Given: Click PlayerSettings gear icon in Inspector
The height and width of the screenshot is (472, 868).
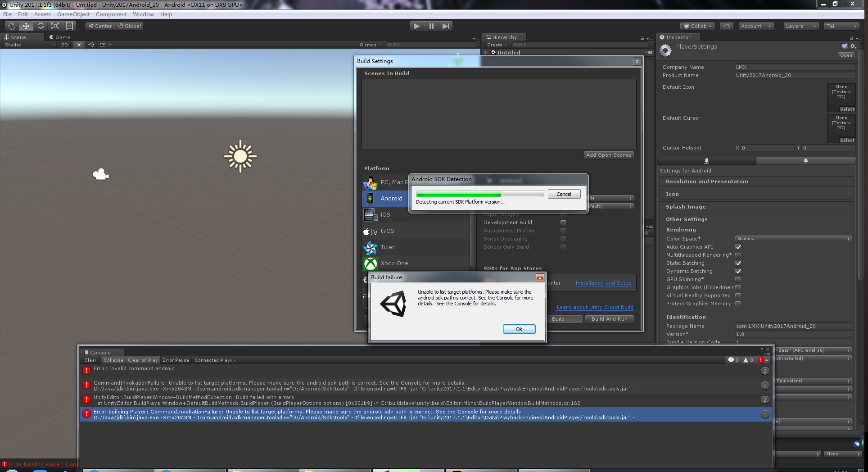Looking at the screenshot, I should coord(665,50).
